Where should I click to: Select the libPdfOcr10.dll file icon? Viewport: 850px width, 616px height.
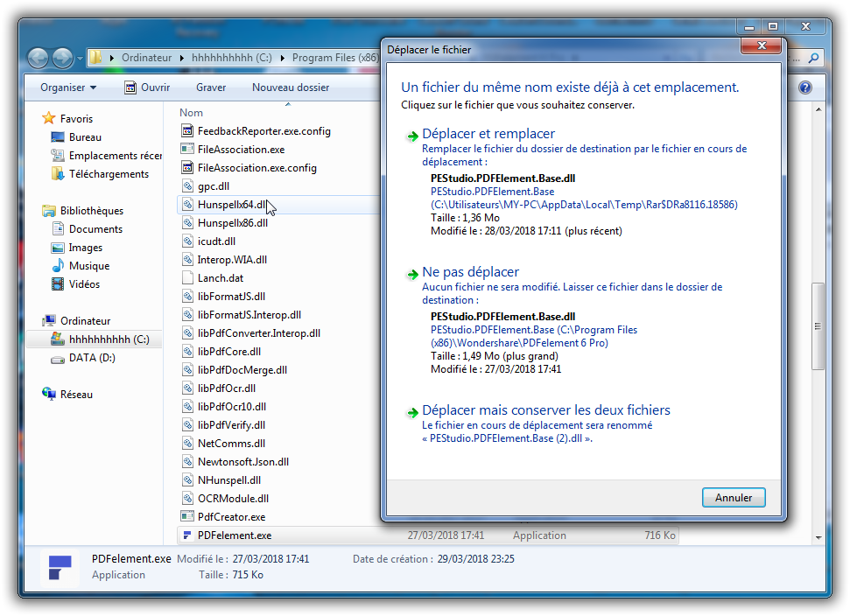187,407
